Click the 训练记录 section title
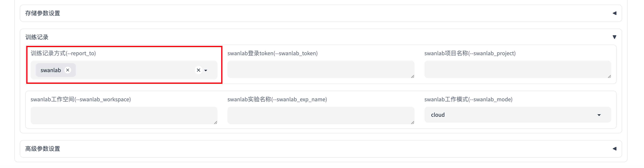This screenshot has height=168, width=644. click(x=37, y=37)
